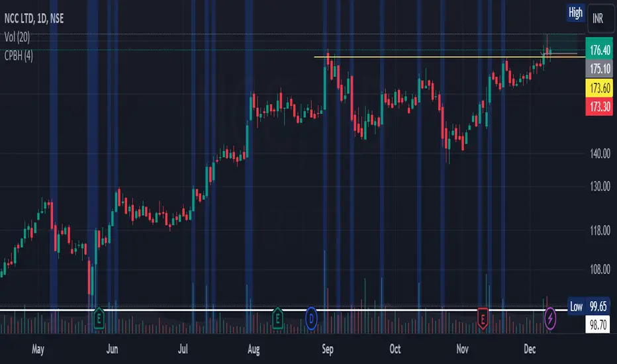Image resolution: width=617 pixels, height=364 pixels.
Task: Click the 118.00 price axis value
Action: (x=600, y=230)
